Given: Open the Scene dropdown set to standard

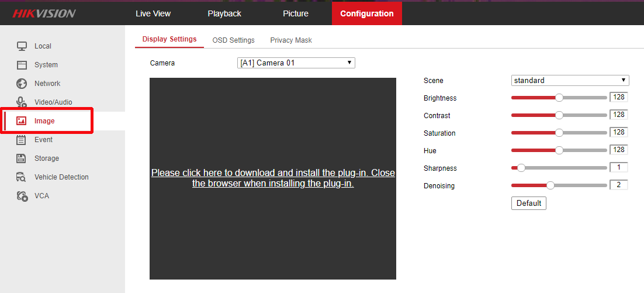Looking at the screenshot, I should click(570, 81).
